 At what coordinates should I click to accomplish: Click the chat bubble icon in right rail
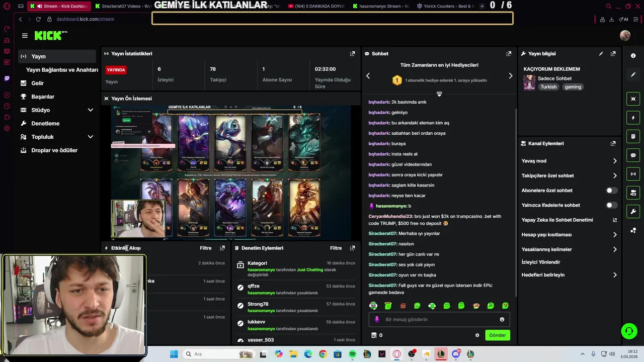click(x=633, y=155)
